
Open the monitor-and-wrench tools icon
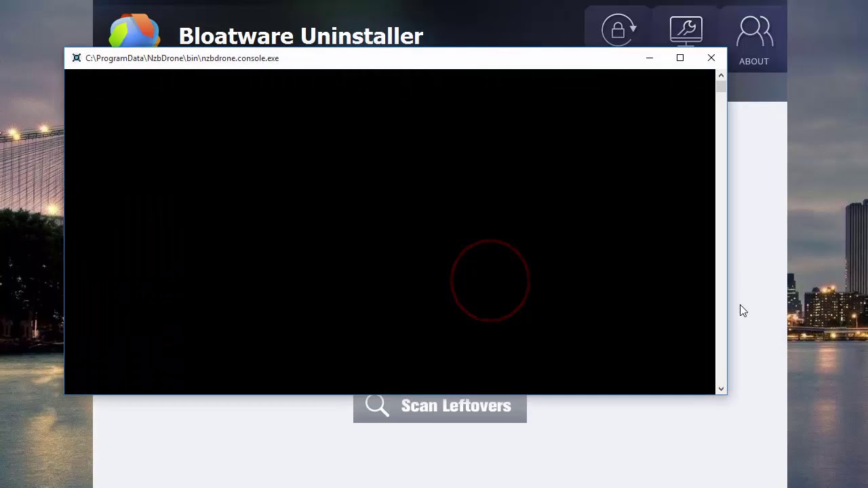[686, 30]
